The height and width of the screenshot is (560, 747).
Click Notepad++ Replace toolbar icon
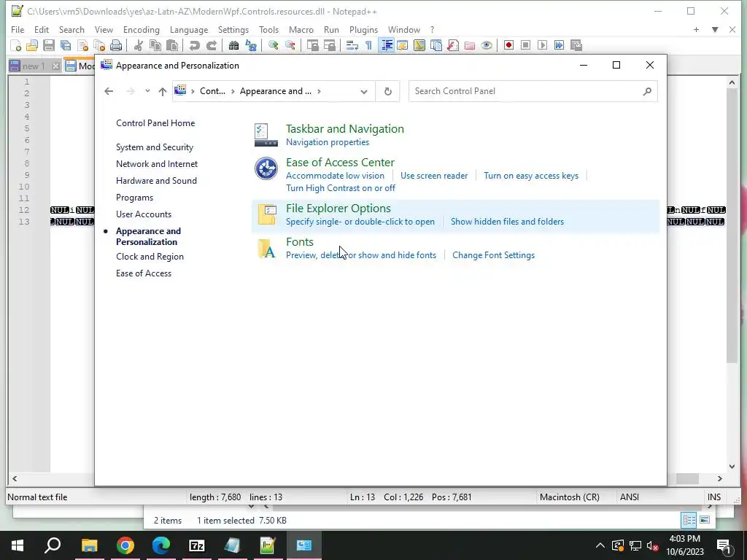(251, 45)
